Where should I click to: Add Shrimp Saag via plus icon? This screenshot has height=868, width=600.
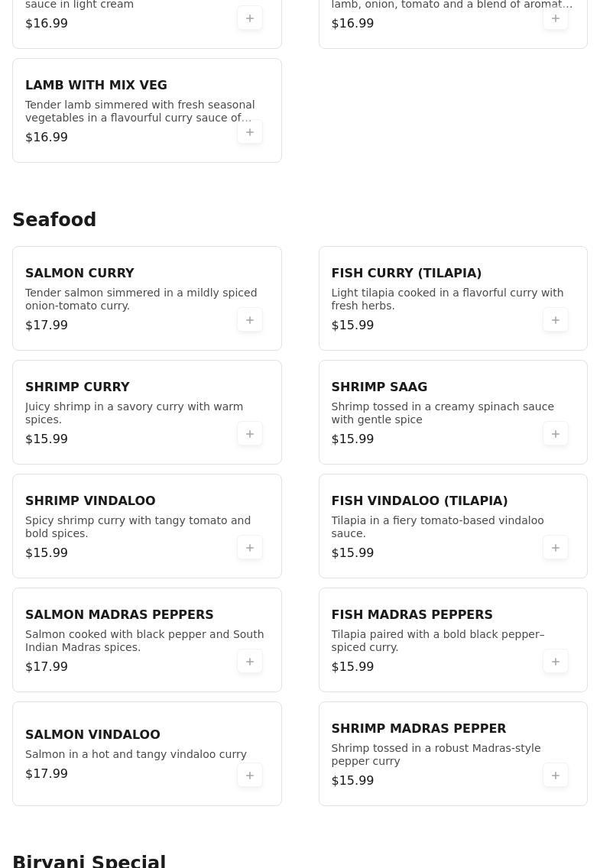pos(555,434)
